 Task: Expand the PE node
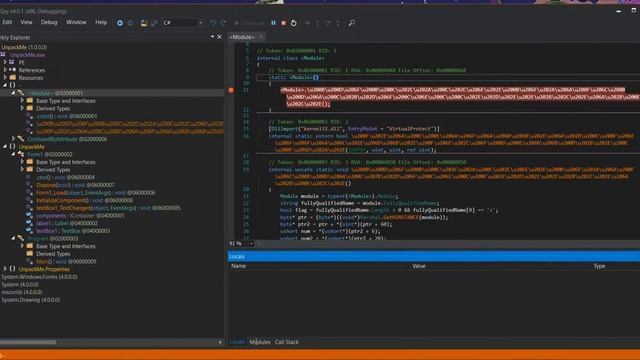pyautogui.click(x=5, y=62)
